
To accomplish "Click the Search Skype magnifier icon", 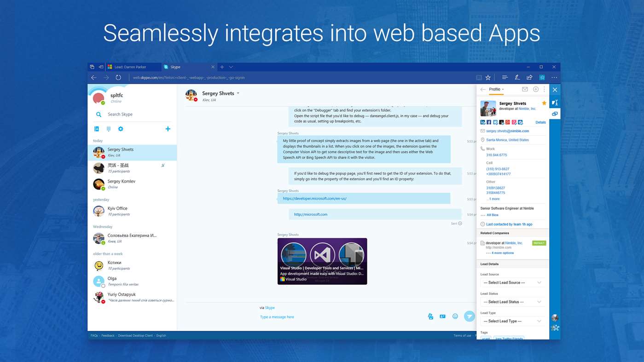I will pos(99,115).
